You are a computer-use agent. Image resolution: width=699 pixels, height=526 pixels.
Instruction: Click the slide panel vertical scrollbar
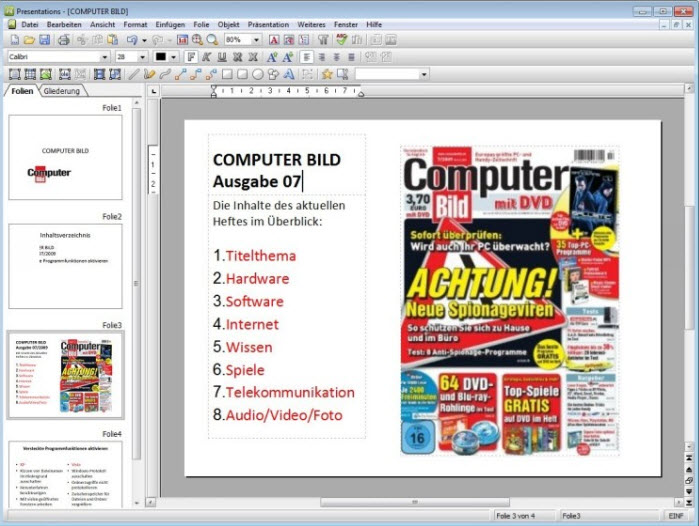click(x=136, y=283)
